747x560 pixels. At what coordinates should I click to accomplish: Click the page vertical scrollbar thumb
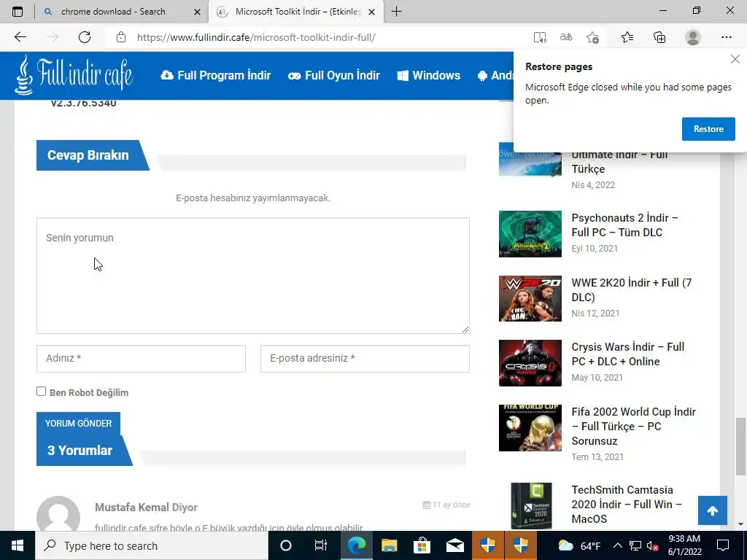(x=741, y=446)
